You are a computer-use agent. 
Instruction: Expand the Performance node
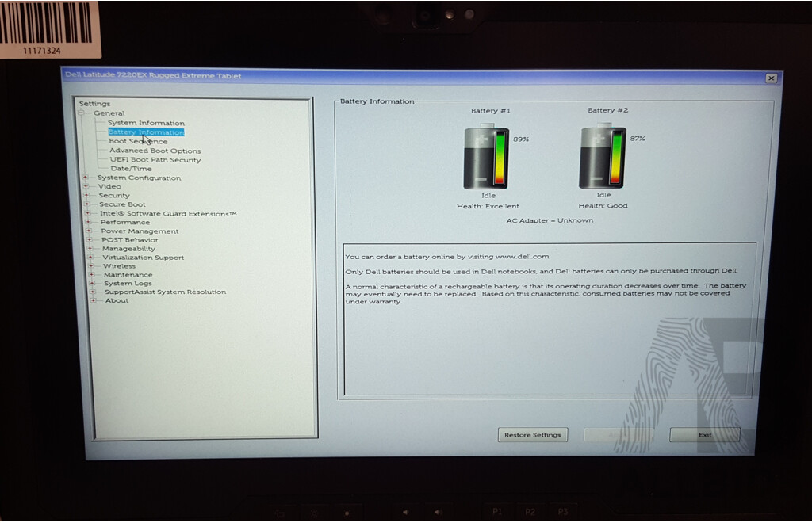(x=88, y=222)
